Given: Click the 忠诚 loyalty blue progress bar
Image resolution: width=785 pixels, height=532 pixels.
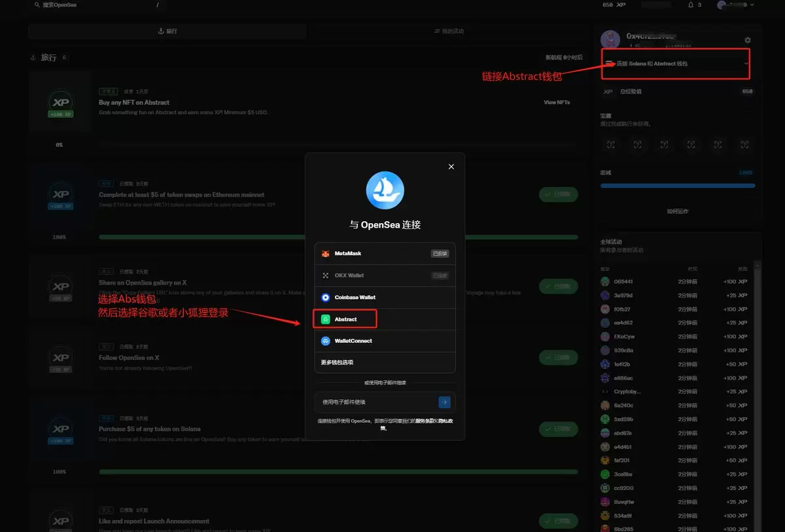Looking at the screenshot, I should tap(678, 186).
